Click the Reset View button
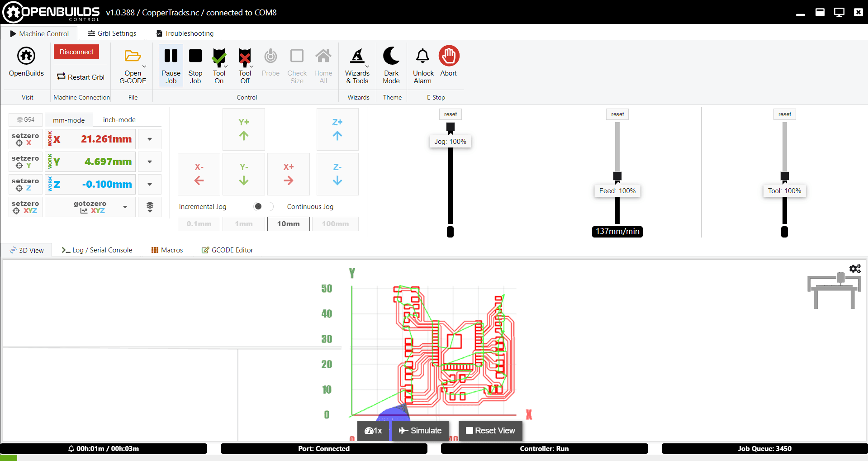The height and width of the screenshot is (461, 868). (x=491, y=431)
